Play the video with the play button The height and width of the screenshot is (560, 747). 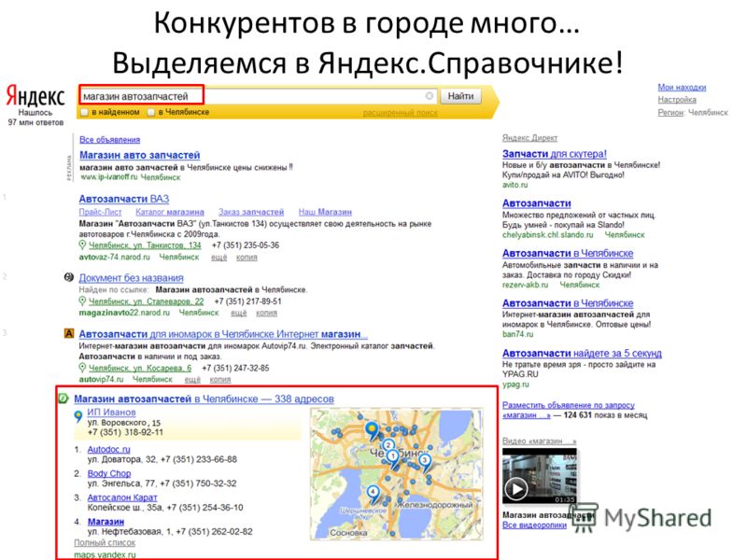click(515, 488)
